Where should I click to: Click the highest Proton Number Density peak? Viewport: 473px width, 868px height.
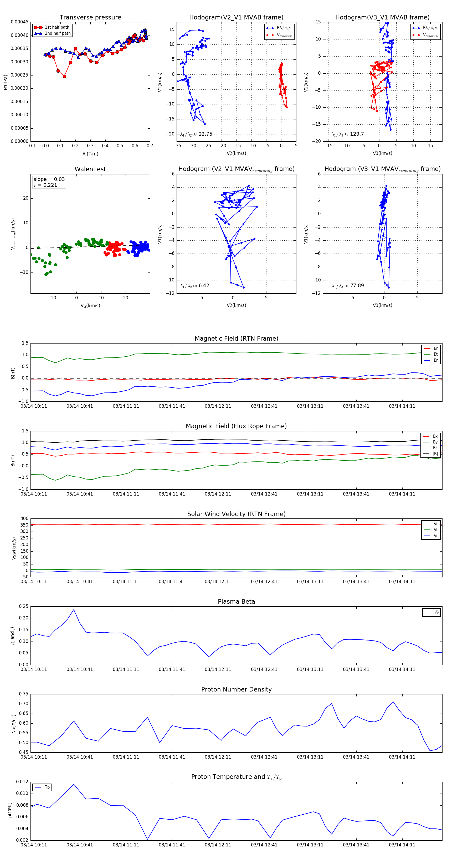point(393,702)
